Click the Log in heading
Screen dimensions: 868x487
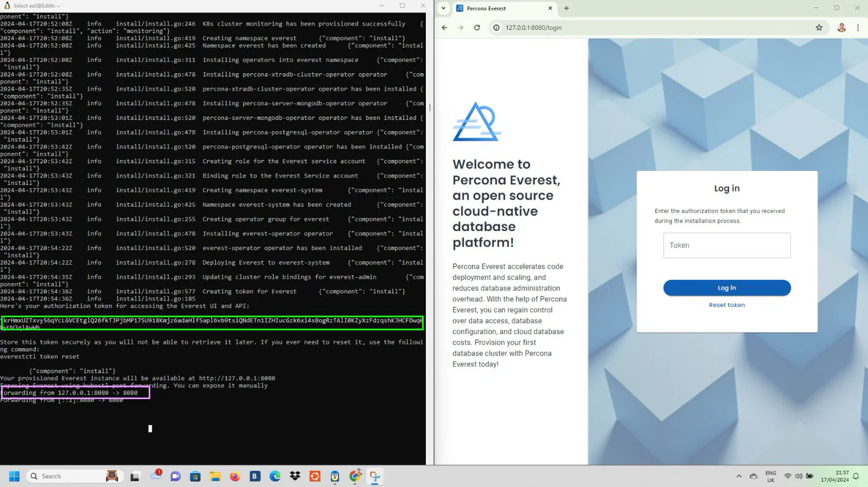[x=727, y=188]
